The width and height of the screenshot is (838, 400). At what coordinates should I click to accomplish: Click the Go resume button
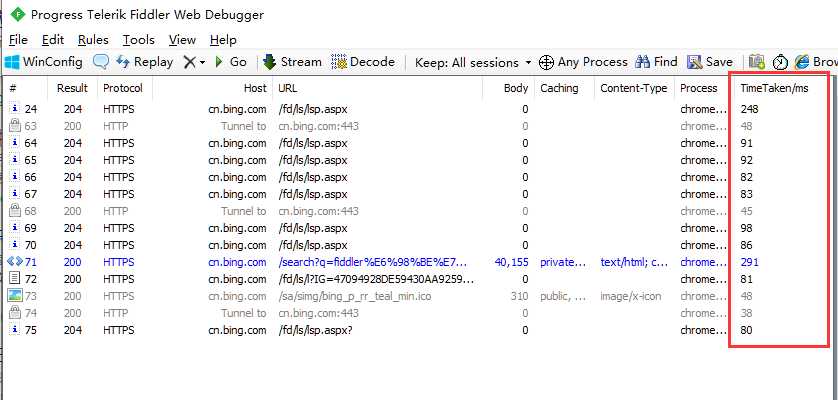(231, 62)
